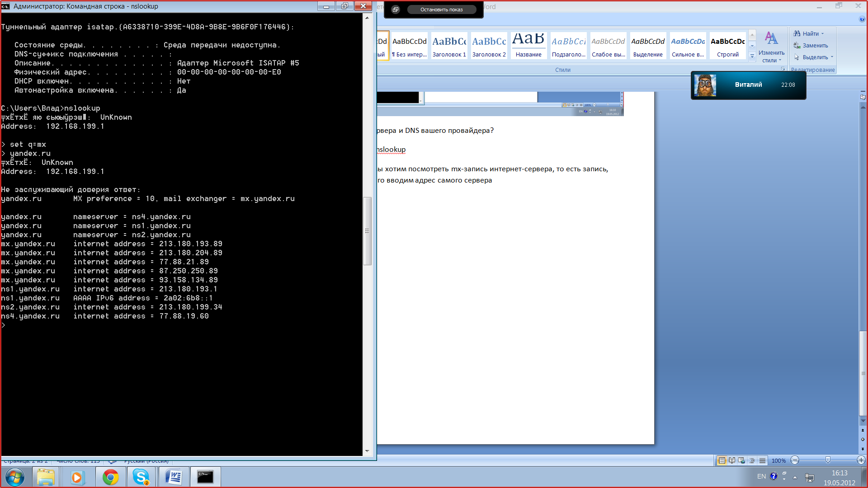868x488 pixels.
Task: Toggle the ruler button above Word scrollbar
Action: coord(863,97)
